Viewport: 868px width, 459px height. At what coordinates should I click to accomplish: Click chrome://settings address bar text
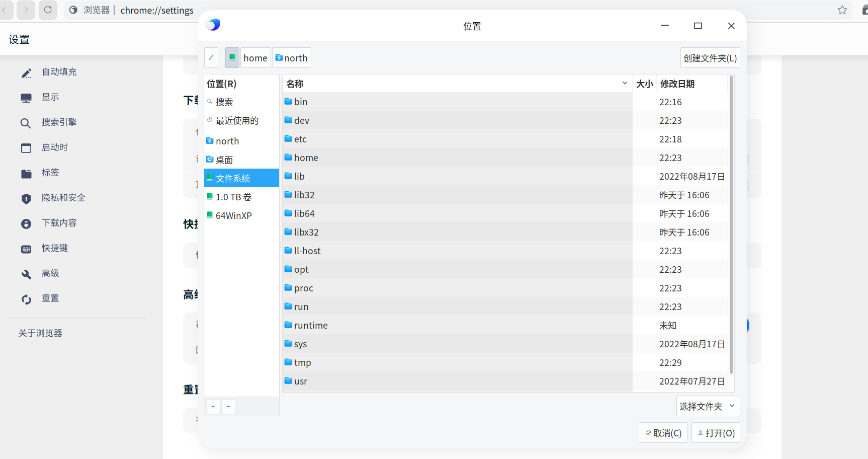(157, 10)
